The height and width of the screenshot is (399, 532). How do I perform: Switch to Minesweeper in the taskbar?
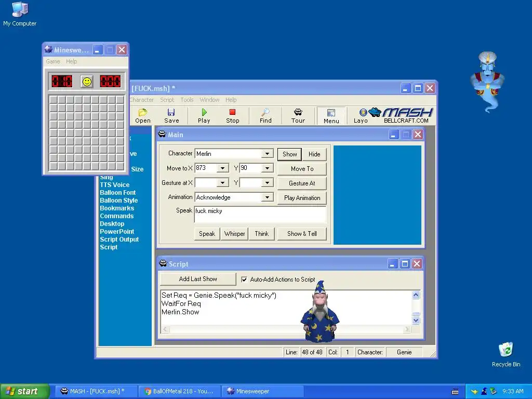coord(262,391)
